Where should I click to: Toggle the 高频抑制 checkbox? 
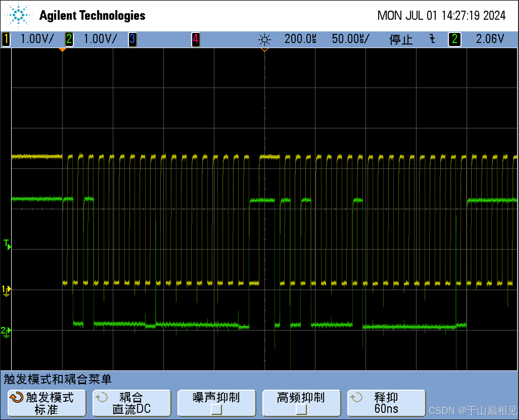pos(301,410)
